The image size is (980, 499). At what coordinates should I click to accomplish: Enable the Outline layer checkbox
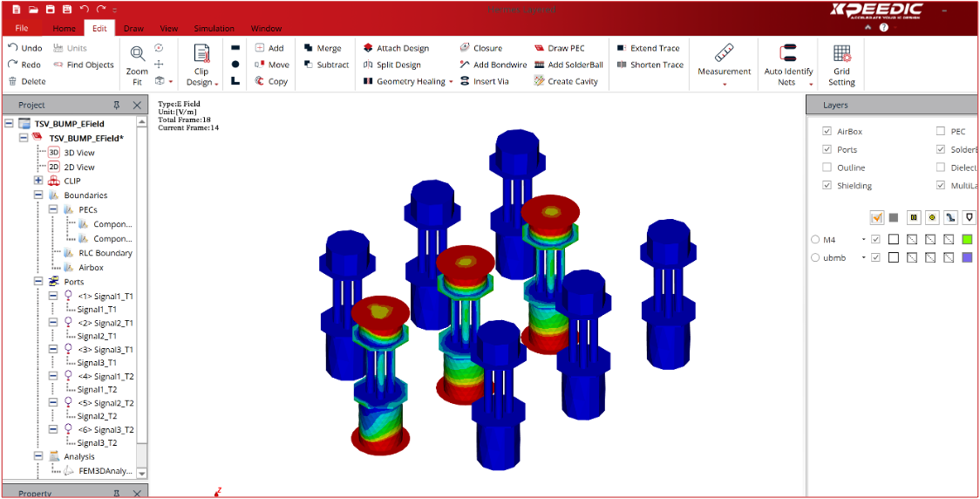point(827,167)
